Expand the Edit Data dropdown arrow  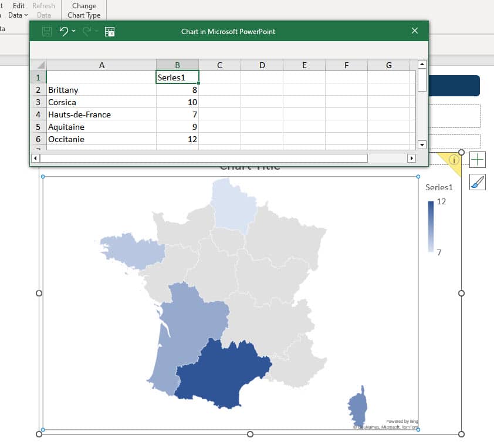tap(27, 15)
